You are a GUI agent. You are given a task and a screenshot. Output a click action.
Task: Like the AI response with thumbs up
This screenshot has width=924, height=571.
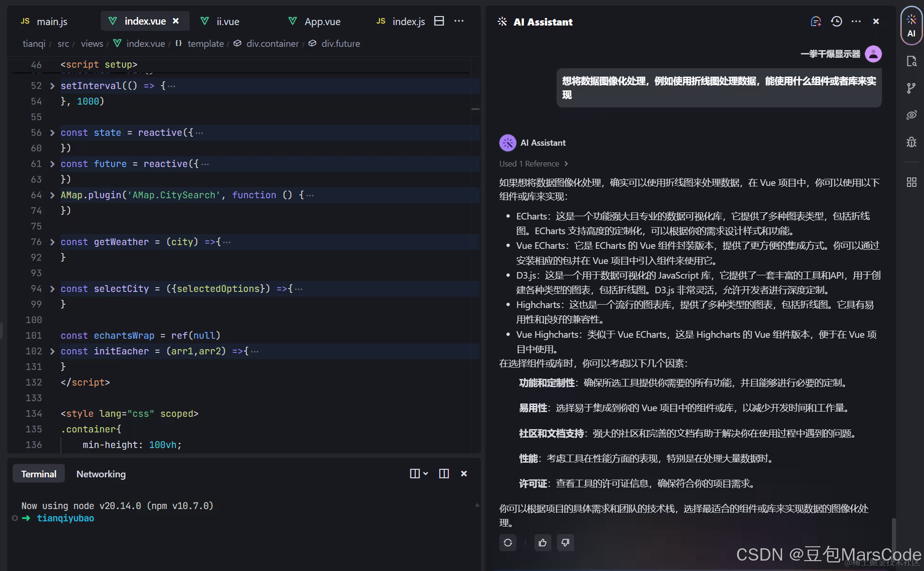(x=542, y=543)
